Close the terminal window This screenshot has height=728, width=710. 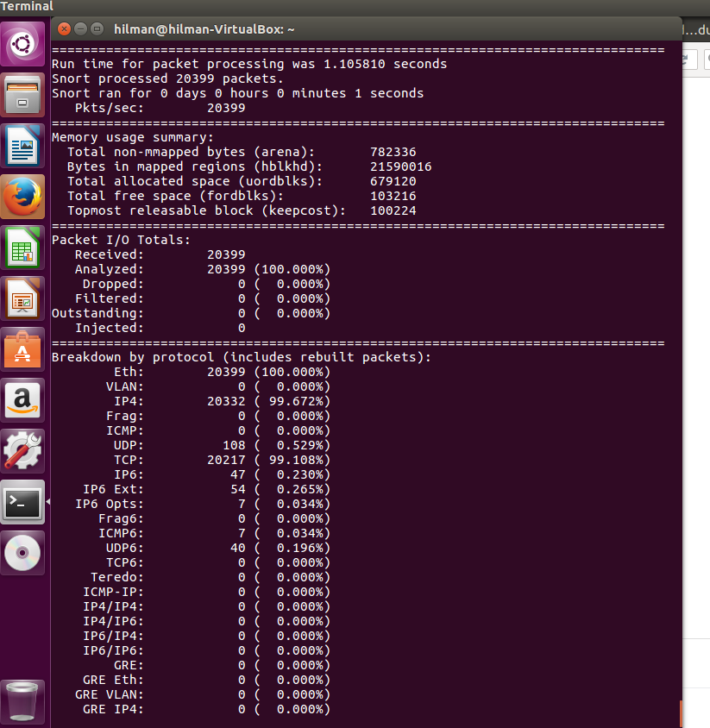(63, 28)
